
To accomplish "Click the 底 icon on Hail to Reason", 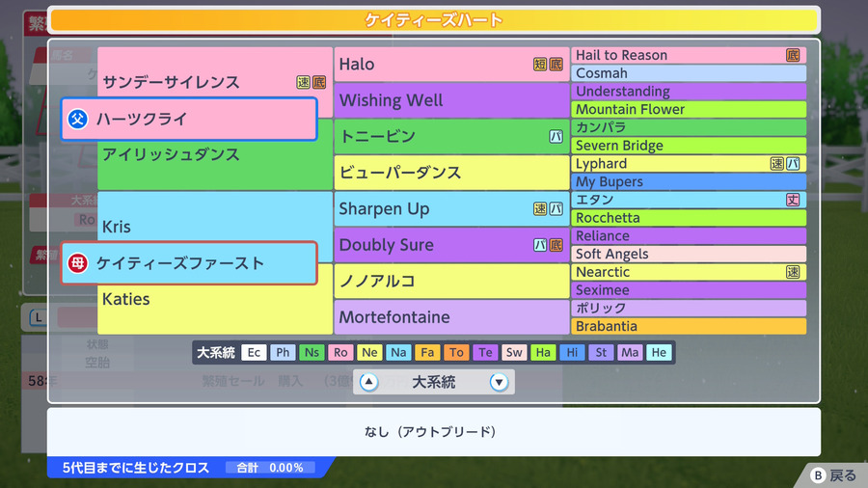I will pyautogui.click(x=793, y=55).
